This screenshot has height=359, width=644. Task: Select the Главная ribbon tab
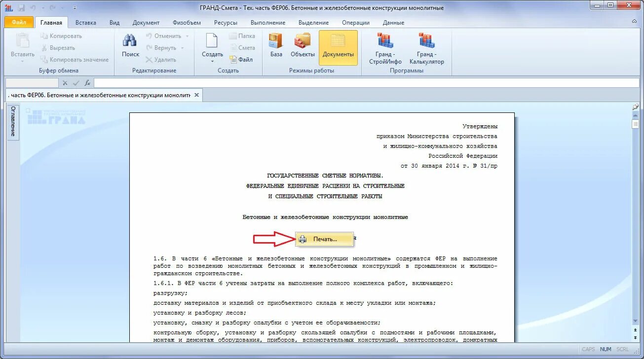51,23
